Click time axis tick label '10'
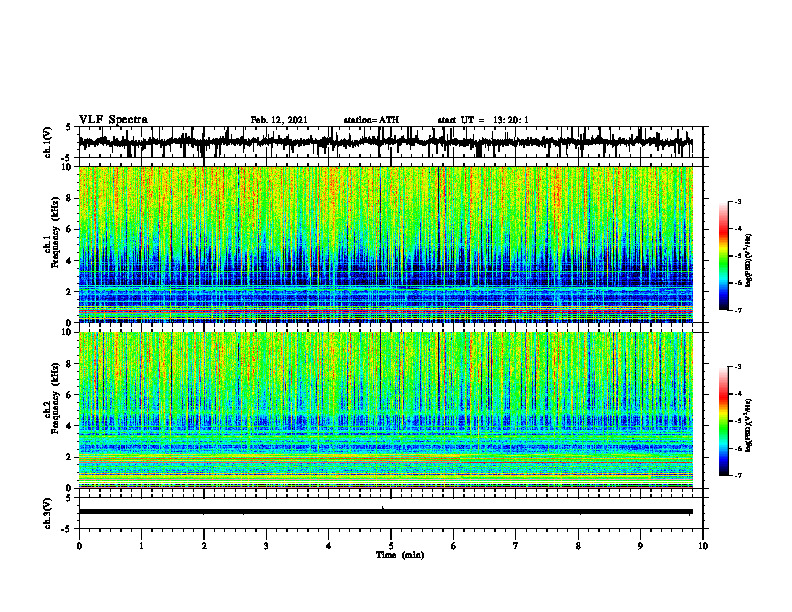This screenshot has height=612, width=792. click(703, 546)
